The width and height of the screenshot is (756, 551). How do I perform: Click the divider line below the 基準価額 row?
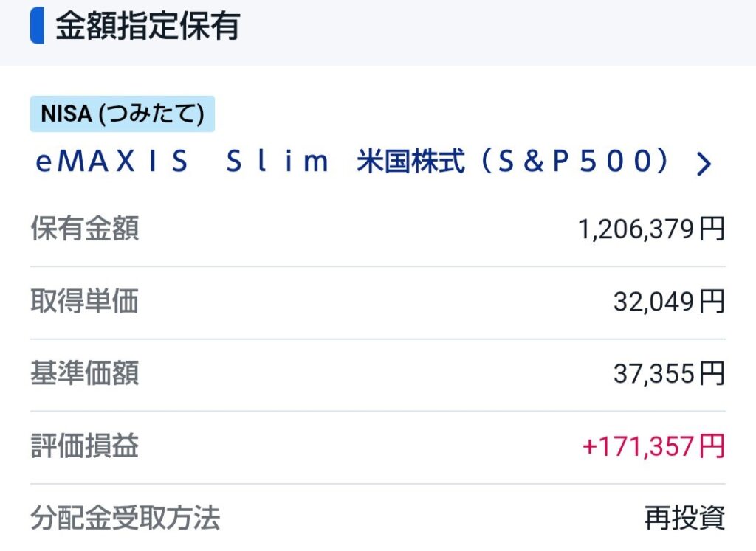click(x=378, y=411)
